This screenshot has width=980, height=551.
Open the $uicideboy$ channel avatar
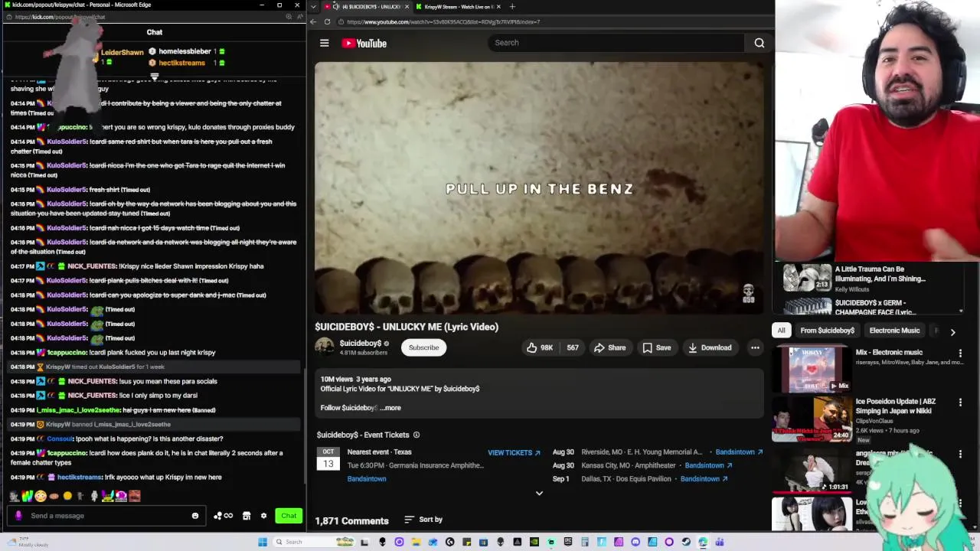325,347
